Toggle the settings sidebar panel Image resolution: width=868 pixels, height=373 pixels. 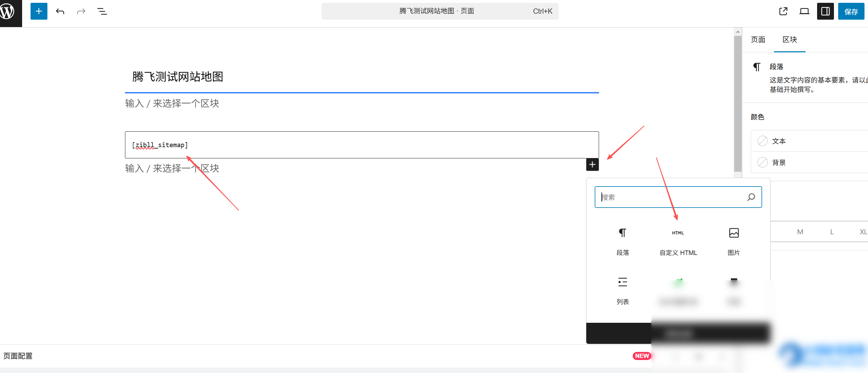825,11
